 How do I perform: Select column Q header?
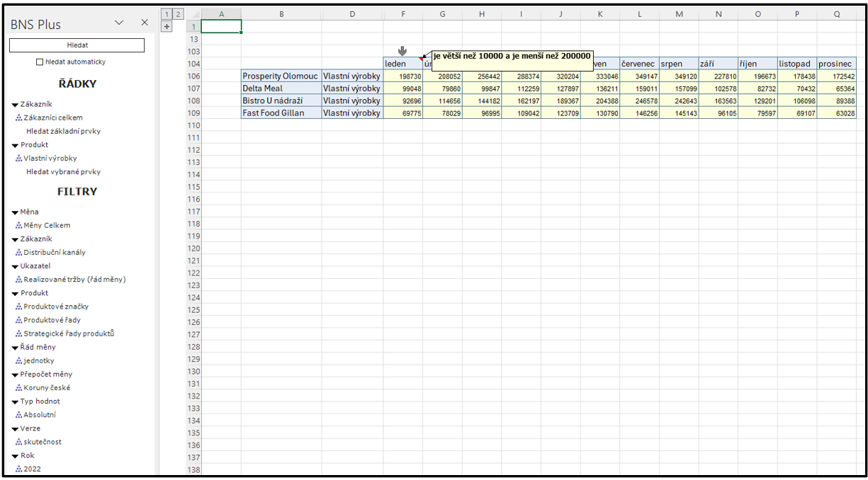pyautogui.click(x=837, y=14)
